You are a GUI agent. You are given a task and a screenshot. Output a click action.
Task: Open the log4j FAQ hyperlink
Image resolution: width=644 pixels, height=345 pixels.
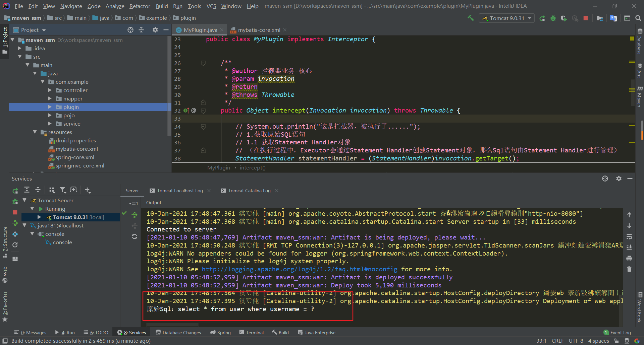point(299,269)
